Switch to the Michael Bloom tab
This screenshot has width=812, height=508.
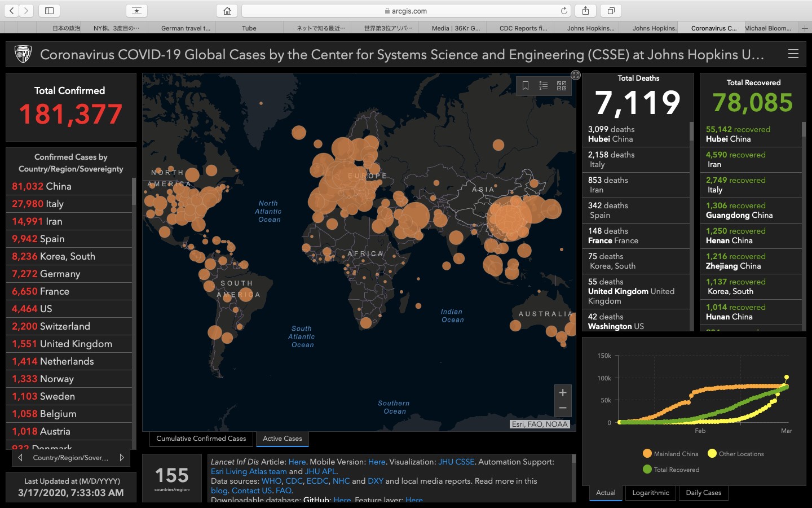[x=768, y=28]
